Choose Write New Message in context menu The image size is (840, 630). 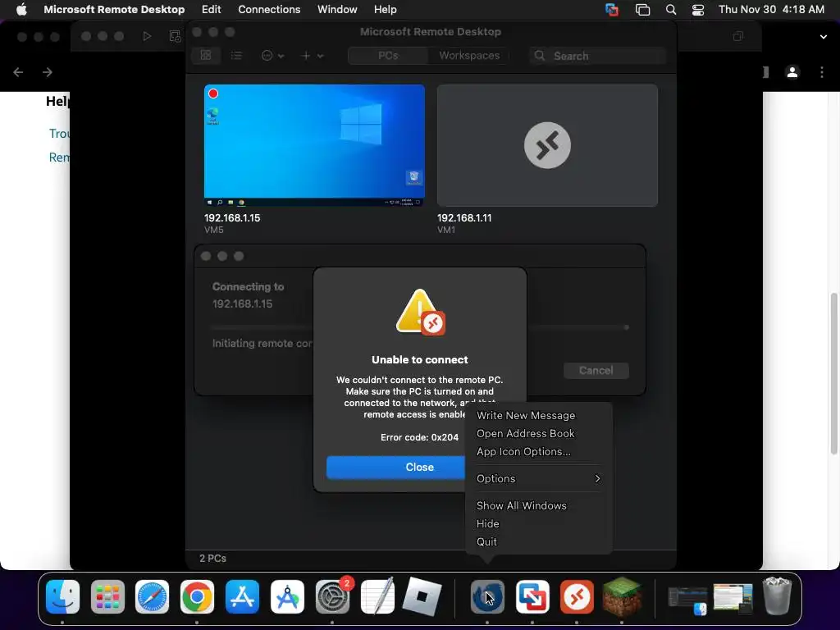[526, 415]
